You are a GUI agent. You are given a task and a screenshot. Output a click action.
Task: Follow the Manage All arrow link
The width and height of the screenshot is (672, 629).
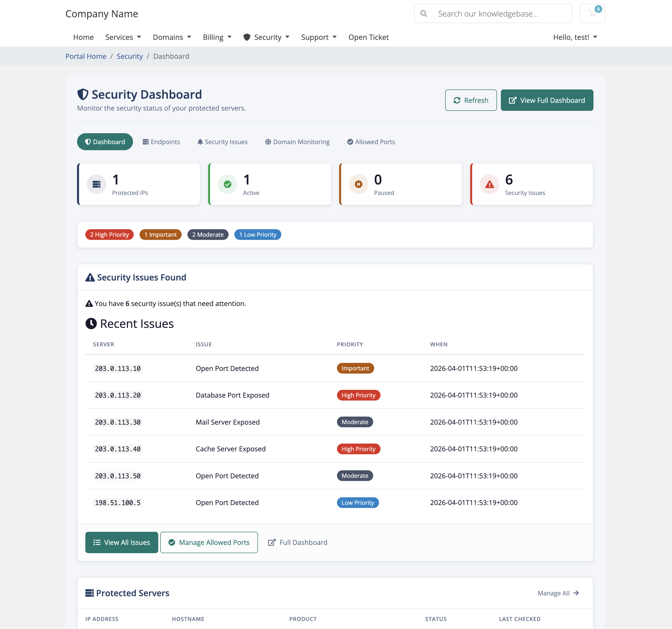coord(558,593)
